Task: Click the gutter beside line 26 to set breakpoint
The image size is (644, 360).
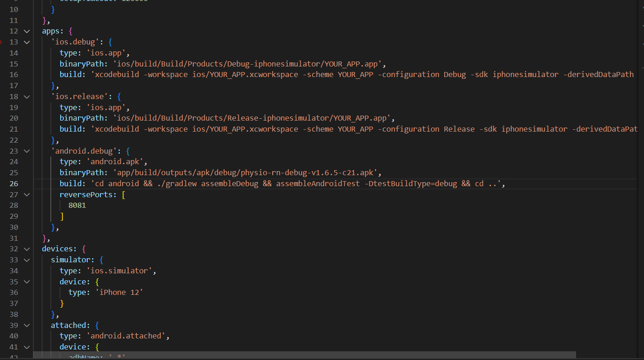Action: tap(3, 183)
